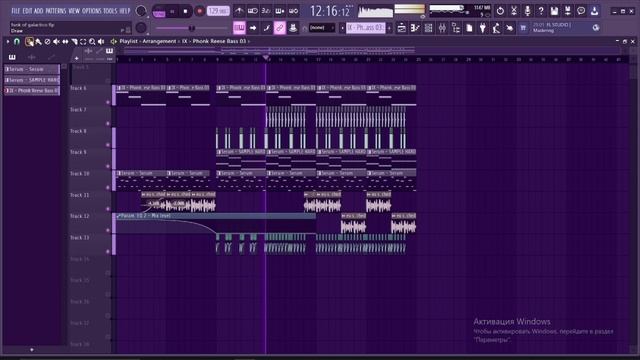Open the tempo tapper icon
Image resolution: width=640 pixels, height=360 pixels.
coord(496,28)
